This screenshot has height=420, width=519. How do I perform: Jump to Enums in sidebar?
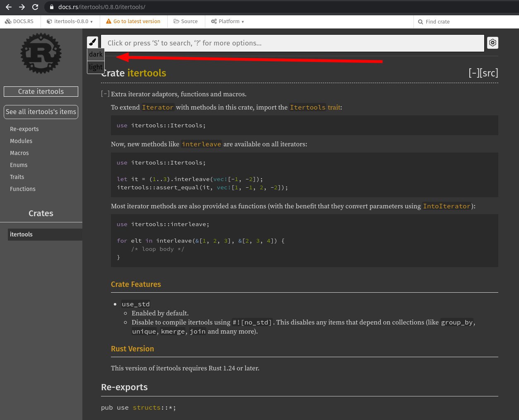pyautogui.click(x=19, y=165)
